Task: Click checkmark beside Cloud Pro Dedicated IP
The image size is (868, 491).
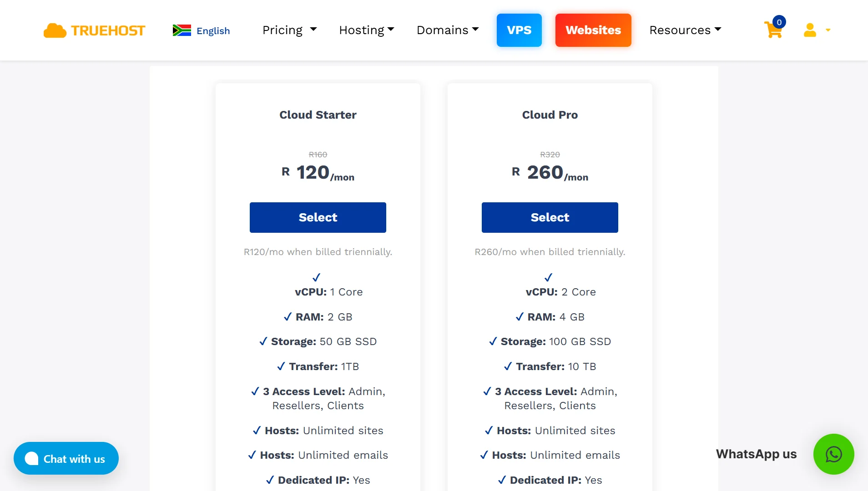Action: click(x=502, y=480)
